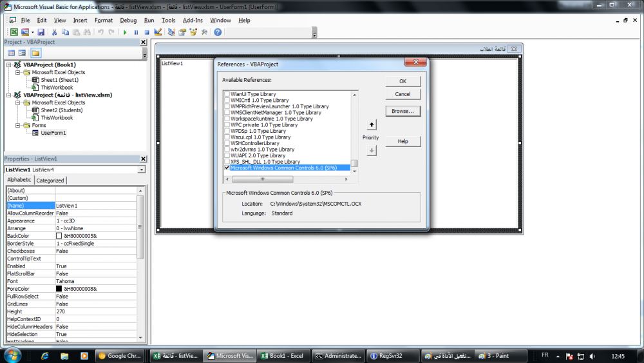Run the macro with the green play icon
This screenshot has width=644, height=363.
[x=125, y=32]
